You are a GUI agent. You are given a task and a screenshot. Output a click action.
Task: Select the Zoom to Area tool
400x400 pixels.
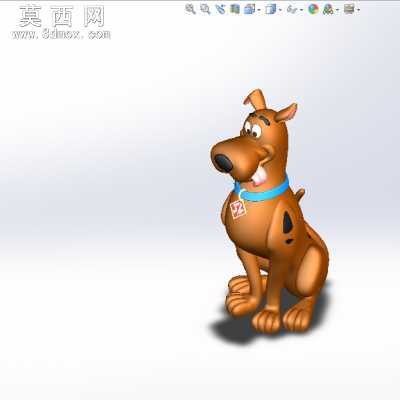205,9
